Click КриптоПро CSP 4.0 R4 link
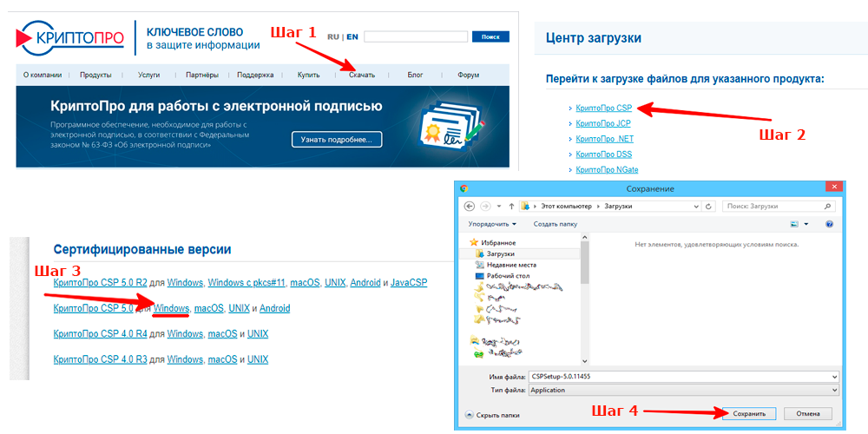868x434 pixels. click(x=100, y=334)
